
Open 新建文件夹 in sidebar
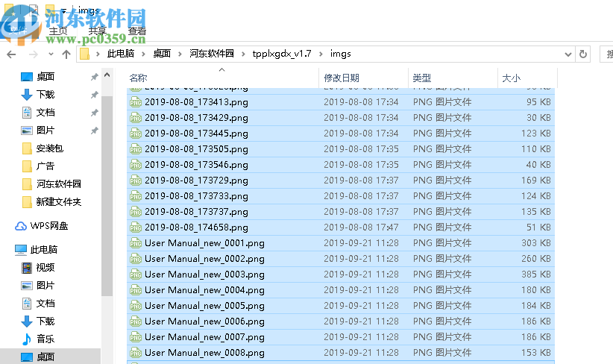coord(59,201)
